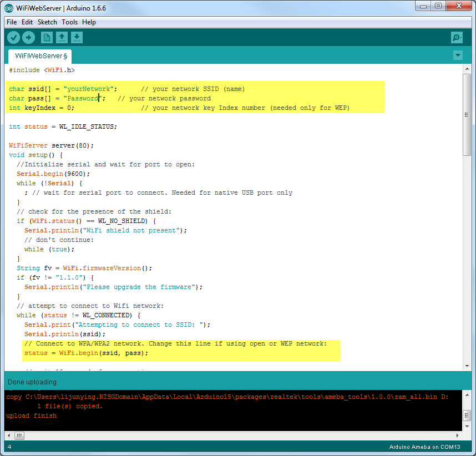Click the Upload arrow button
476x456 pixels.
[x=28, y=38]
